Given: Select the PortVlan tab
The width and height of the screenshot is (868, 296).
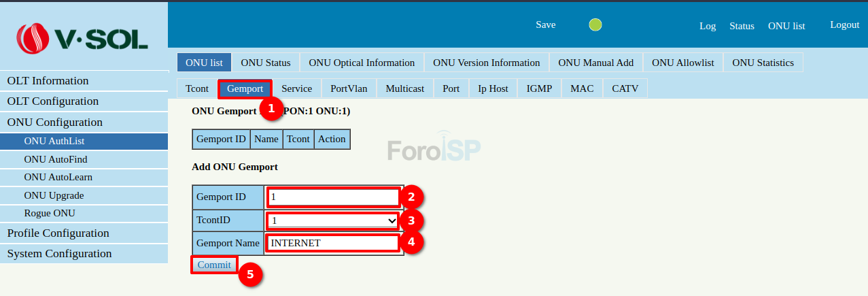Looking at the screenshot, I should (349, 88).
